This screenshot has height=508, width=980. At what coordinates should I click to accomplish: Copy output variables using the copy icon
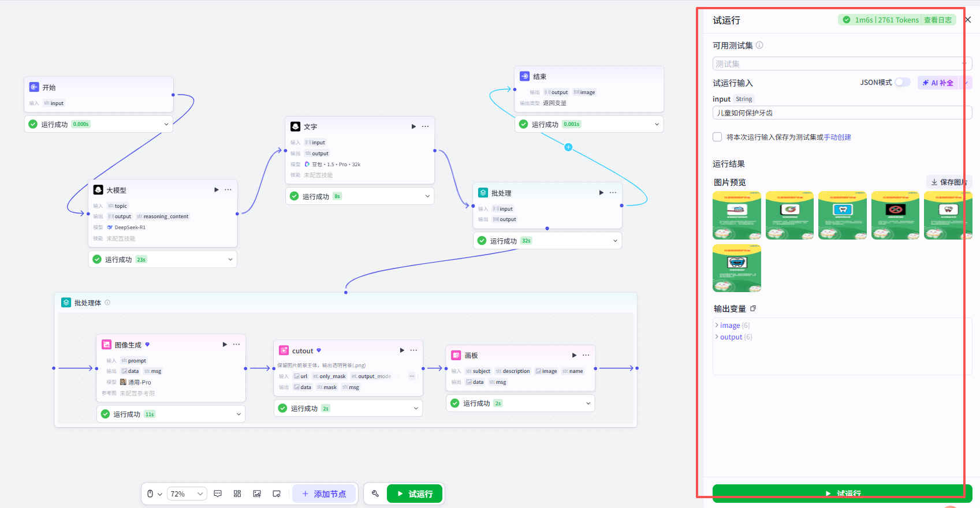(x=753, y=309)
